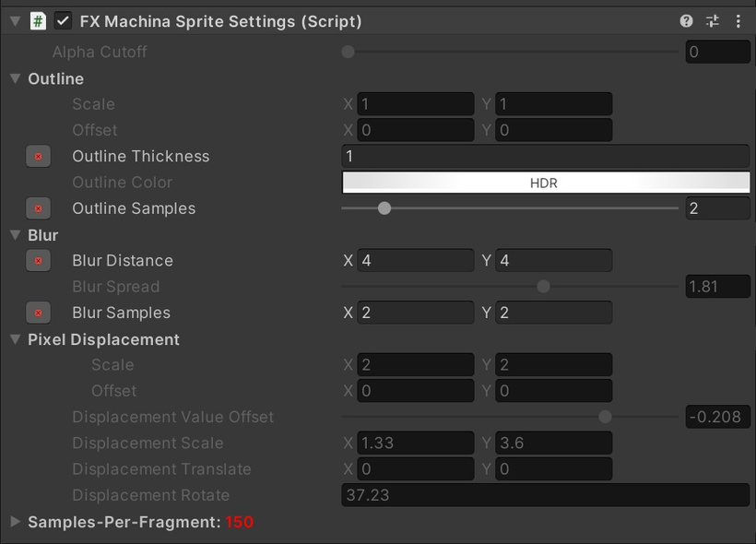756x544 pixels.
Task: Open the HDR Outline Color picker
Action: click(546, 183)
